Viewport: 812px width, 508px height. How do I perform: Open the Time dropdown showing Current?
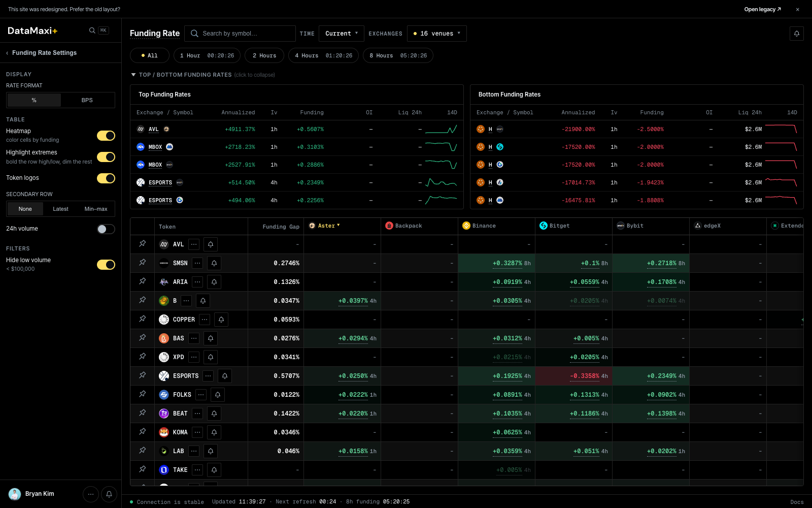[x=342, y=34]
